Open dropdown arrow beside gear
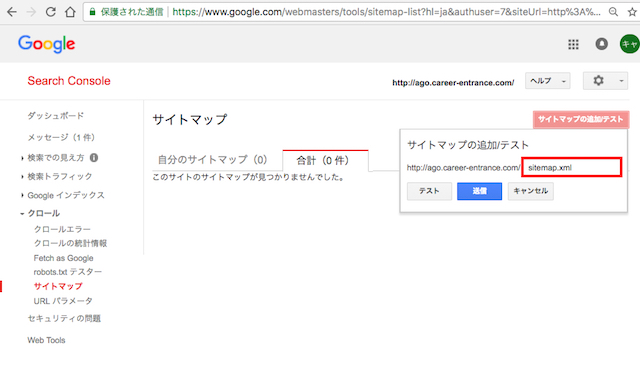 tap(621, 81)
